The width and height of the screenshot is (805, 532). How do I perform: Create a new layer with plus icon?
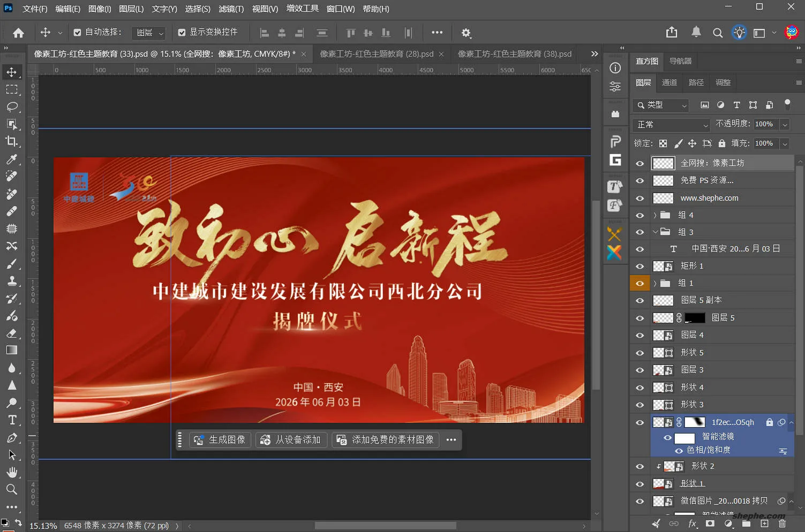764,523
